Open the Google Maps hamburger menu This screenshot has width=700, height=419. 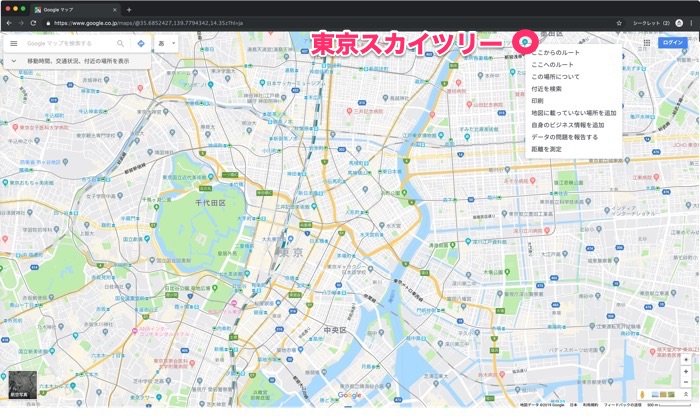(x=14, y=43)
